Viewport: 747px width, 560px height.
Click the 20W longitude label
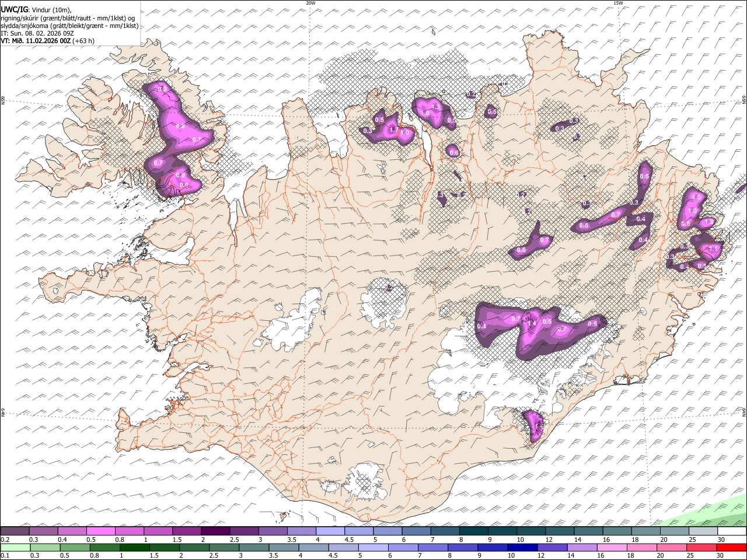[310, 3]
